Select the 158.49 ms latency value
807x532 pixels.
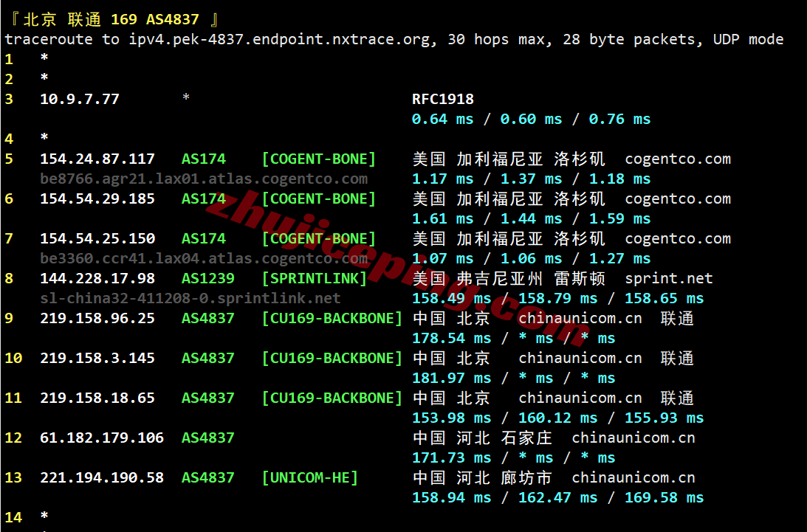point(451,298)
